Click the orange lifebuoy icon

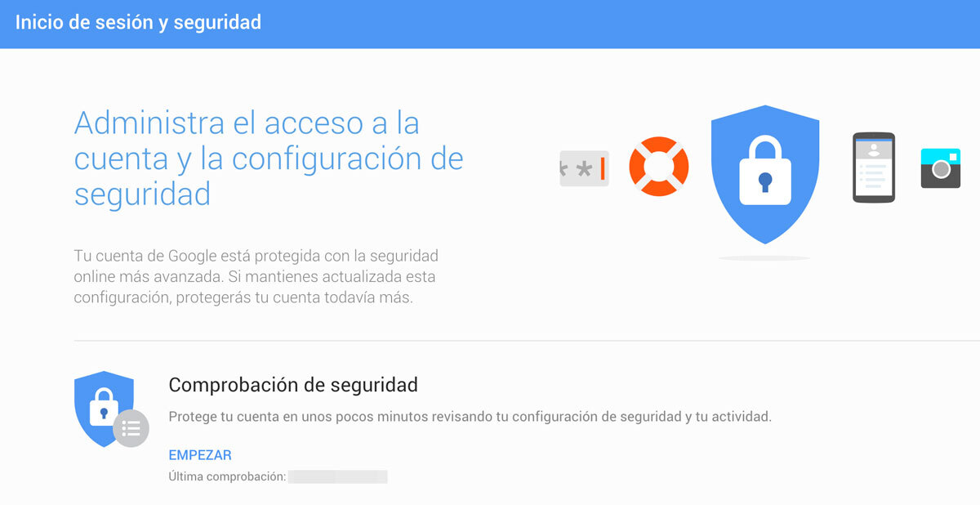[x=658, y=167]
